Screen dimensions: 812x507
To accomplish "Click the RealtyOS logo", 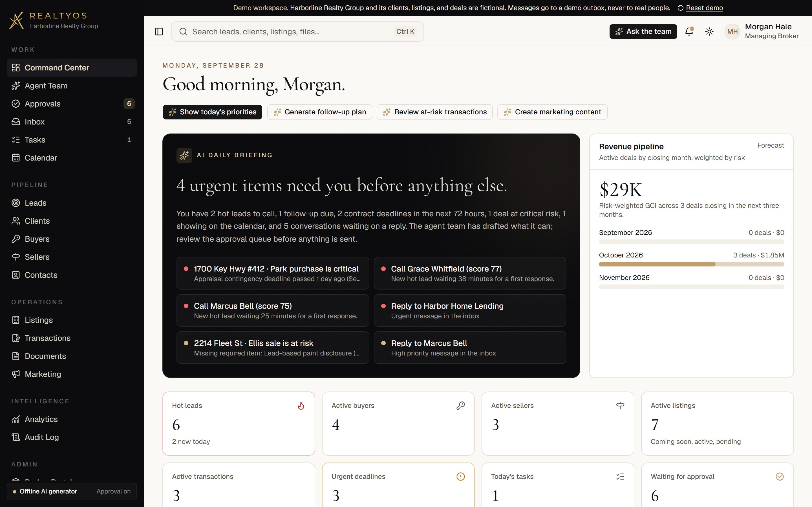I will pos(16,21).
